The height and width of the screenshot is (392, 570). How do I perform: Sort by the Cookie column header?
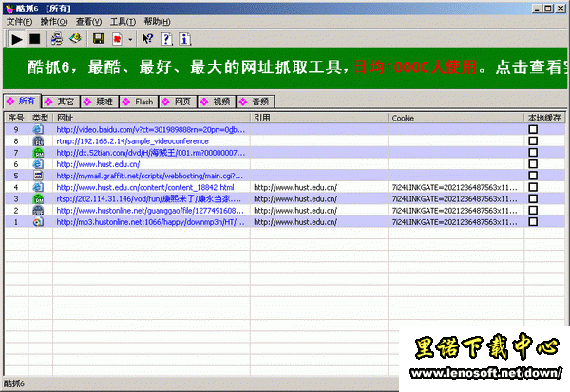click(x=456, y=118)
